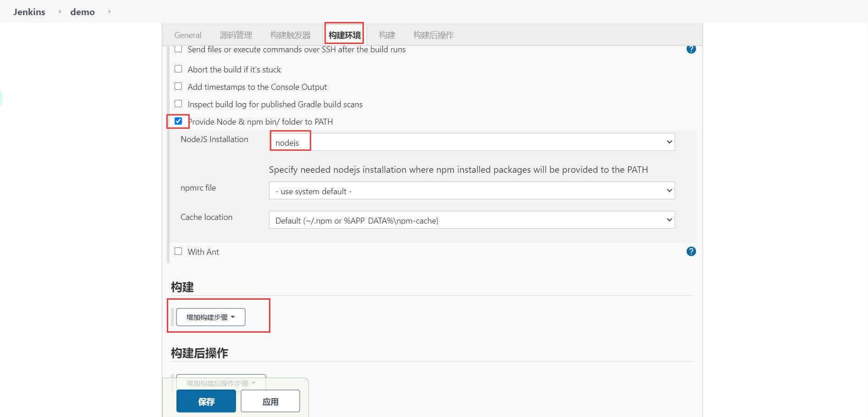The height and width of the screenshot is (417, 868).
Task: Uncheck Provide Node & npm bin folder
Action: (x=178, y=121)
